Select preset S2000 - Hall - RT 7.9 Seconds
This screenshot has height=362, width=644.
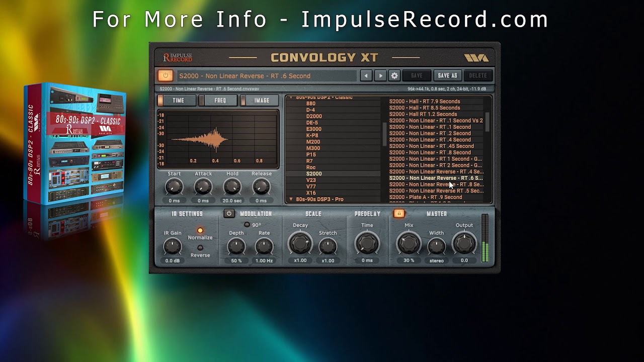(425, 101)
